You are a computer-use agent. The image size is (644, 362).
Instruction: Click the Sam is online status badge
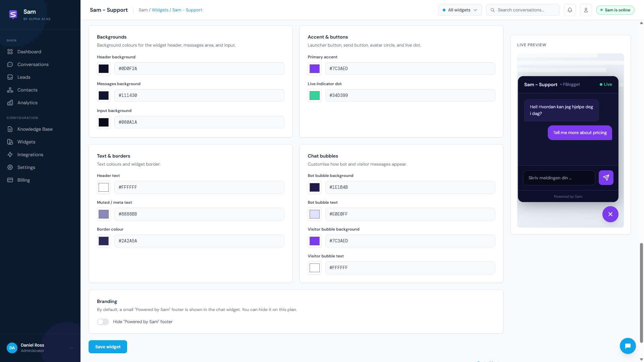[615, 10]
